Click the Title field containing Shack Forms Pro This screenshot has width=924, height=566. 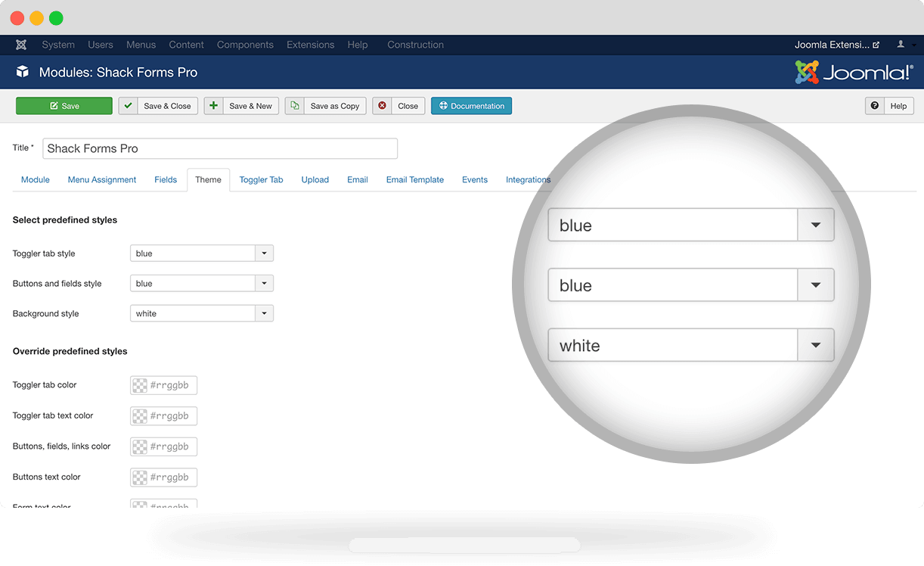click(220, 148)
